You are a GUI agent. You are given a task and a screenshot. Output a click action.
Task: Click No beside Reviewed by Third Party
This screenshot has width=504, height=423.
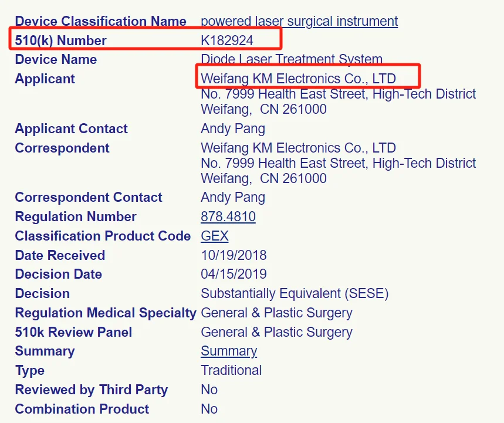pos(209,390)
